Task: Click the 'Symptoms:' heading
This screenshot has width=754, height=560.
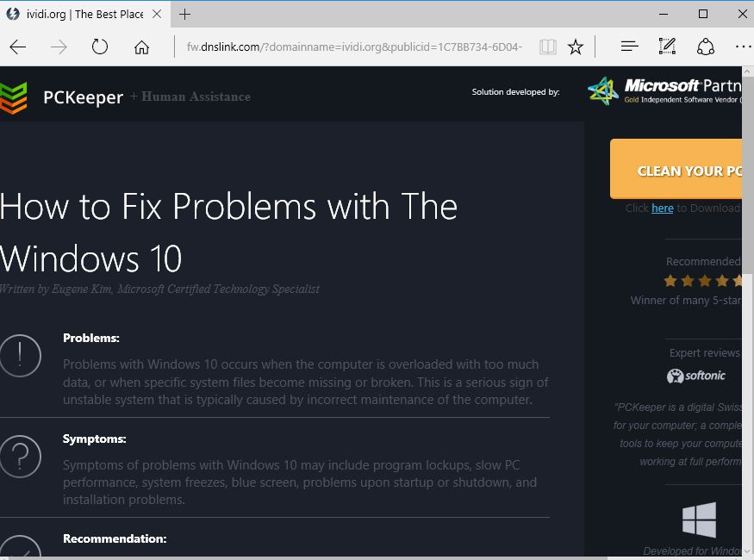Action: pos(94,439)
